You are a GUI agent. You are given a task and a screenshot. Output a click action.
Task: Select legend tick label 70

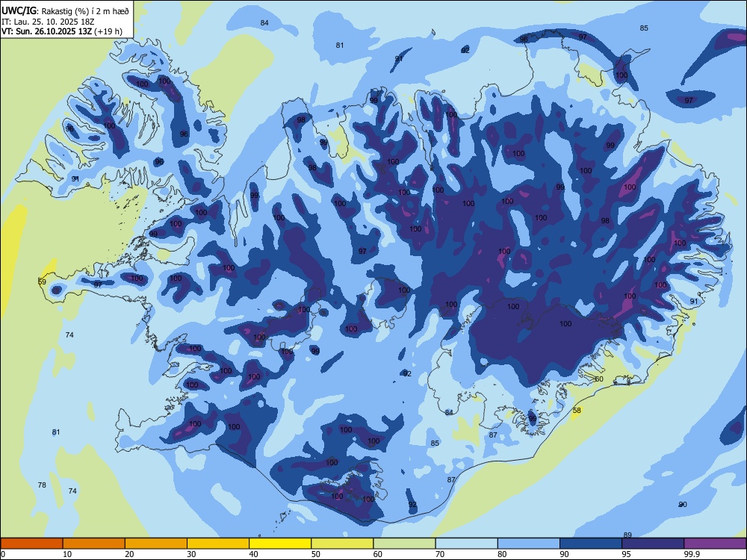point(440,554)
